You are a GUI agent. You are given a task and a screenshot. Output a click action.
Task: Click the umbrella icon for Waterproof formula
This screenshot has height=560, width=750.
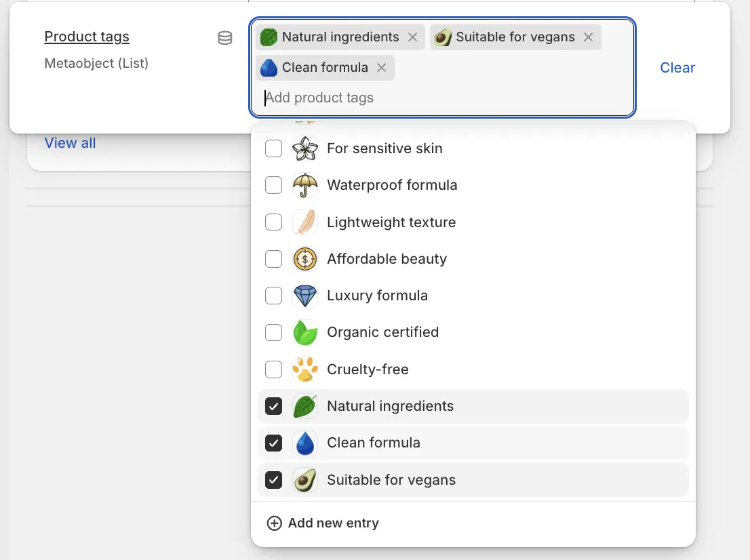304,185
